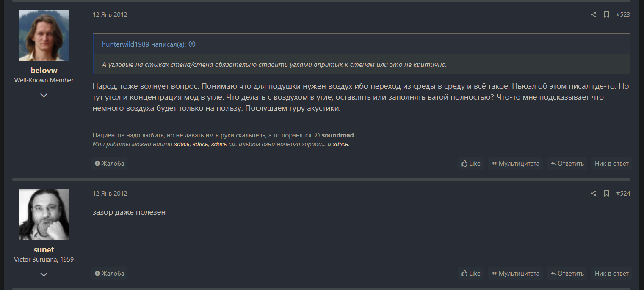The height and width of the screenshot is (290, 644).
Task: Open username link sunet
Action: [x=44, y=249]
